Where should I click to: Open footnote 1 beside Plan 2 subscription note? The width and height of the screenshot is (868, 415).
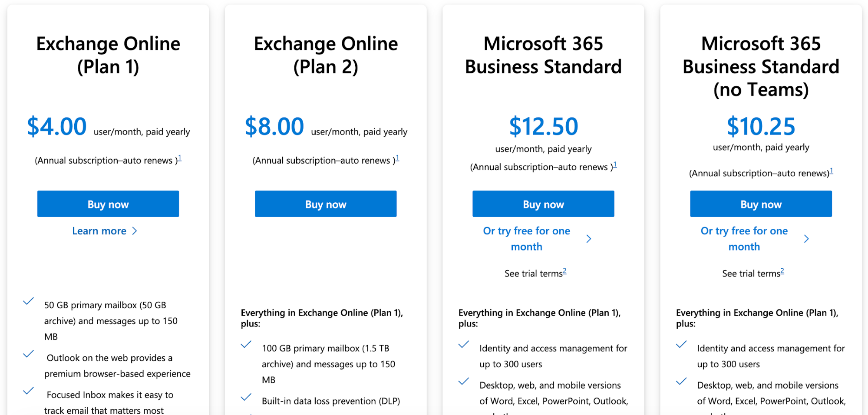tap(397, 158)
